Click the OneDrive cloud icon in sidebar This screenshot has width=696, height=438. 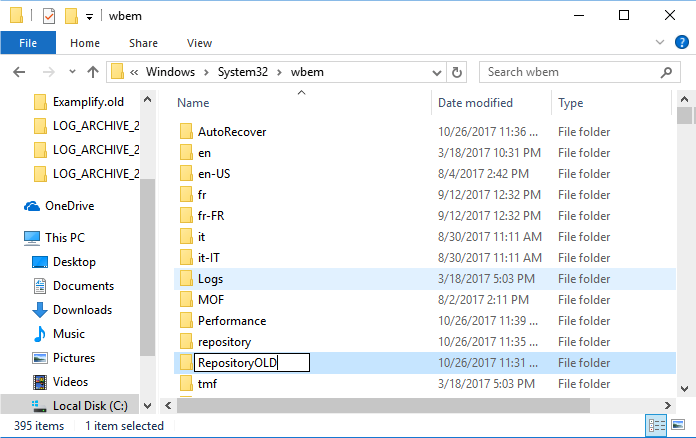point(32,206)
